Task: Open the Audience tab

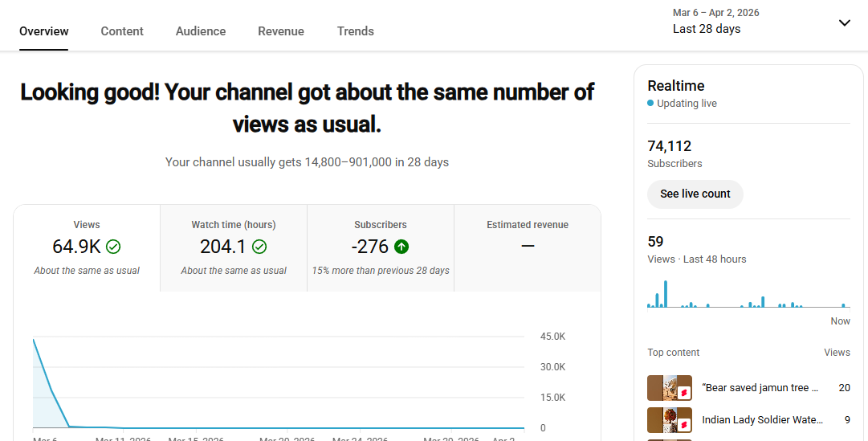Action: [201, 31]
